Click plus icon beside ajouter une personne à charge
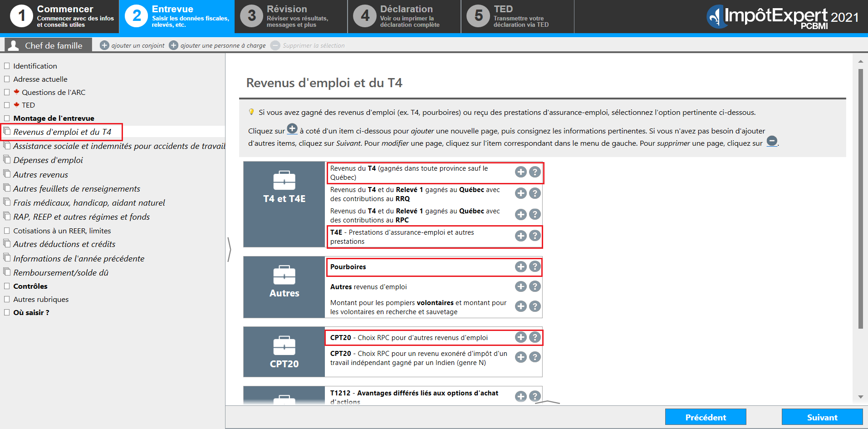 173,45
